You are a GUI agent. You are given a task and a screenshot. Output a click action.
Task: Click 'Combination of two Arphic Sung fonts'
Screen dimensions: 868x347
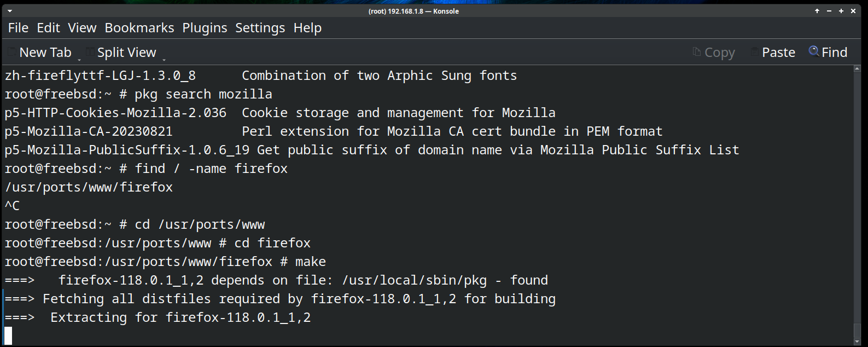coord(379,76)
